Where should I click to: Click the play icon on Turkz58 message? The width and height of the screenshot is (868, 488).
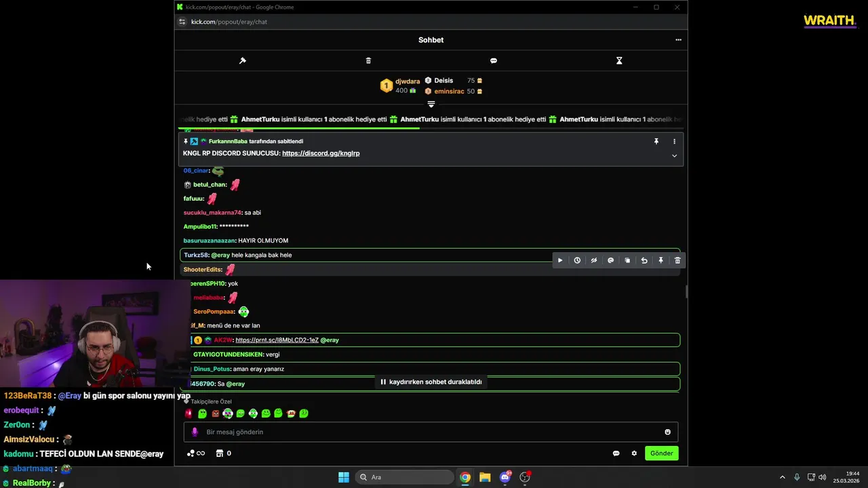560,260
